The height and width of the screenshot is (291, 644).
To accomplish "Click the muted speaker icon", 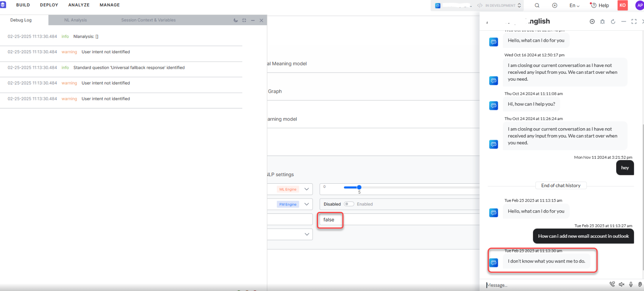I will tap(622, 285).
